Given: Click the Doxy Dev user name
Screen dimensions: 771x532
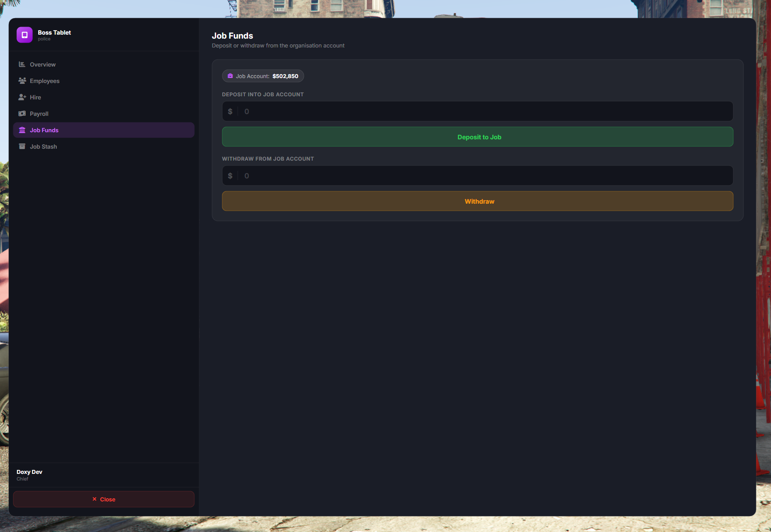Looking at the screenshot, I should pyautogui.click(x=29, y=472).
